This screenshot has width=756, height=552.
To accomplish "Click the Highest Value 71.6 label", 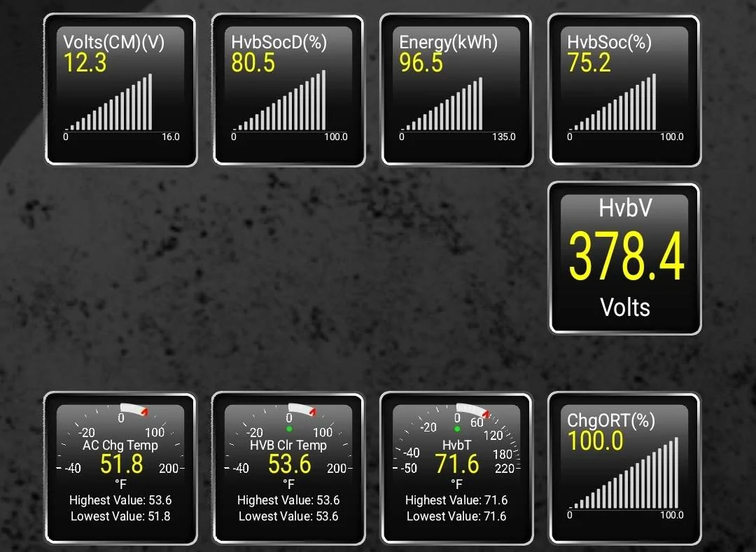I will pos(456,500).
